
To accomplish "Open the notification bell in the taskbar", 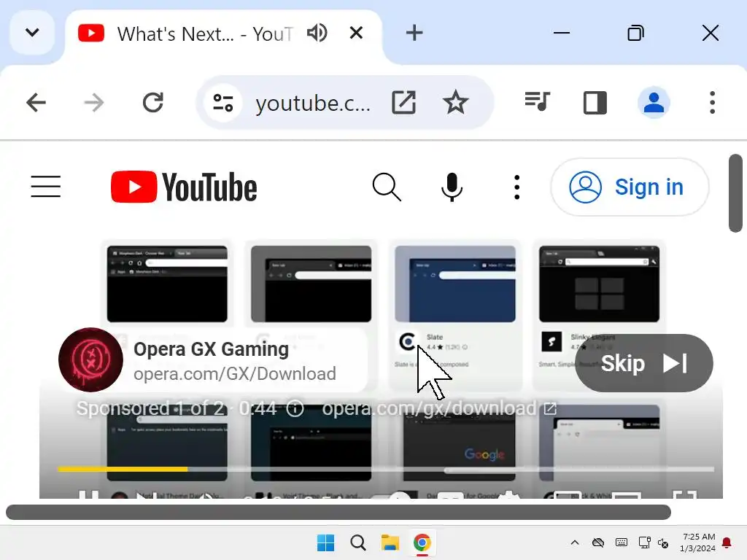I will 727,542.
